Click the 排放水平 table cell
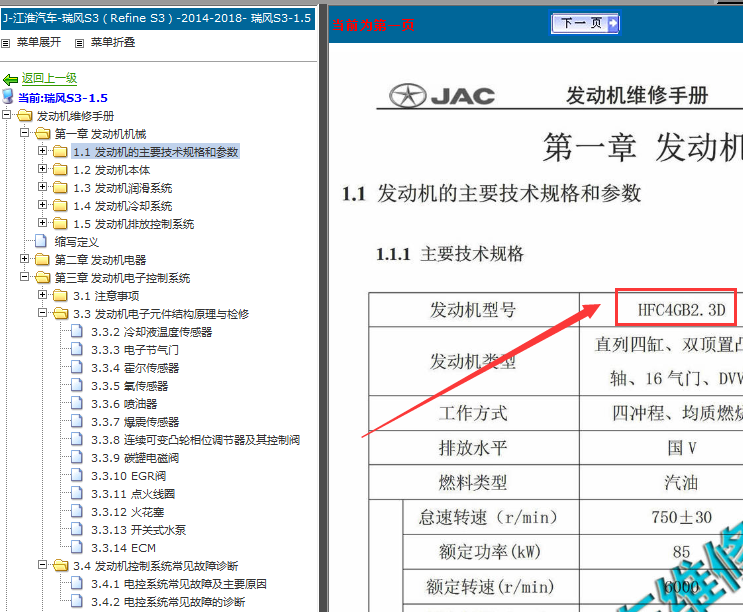The width and height of the screenshot is (743, 612). 473,448
